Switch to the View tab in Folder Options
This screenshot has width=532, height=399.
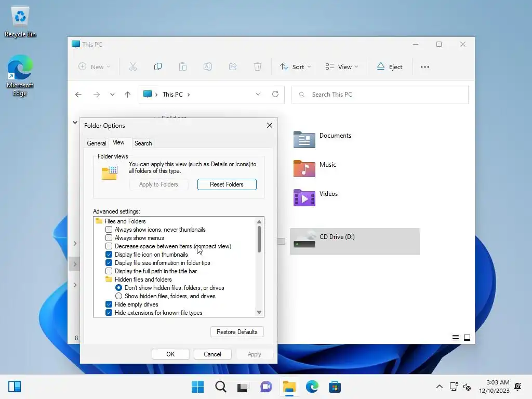pyautogui.click(x=118, y=142)
